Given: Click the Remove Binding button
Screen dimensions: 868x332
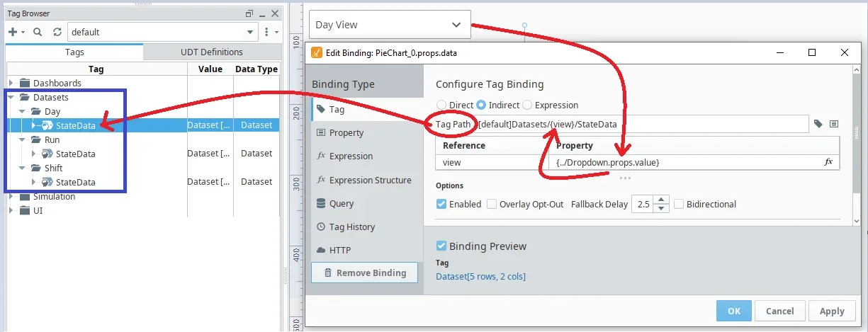Looking at the screenshot, I should [364, 273].
